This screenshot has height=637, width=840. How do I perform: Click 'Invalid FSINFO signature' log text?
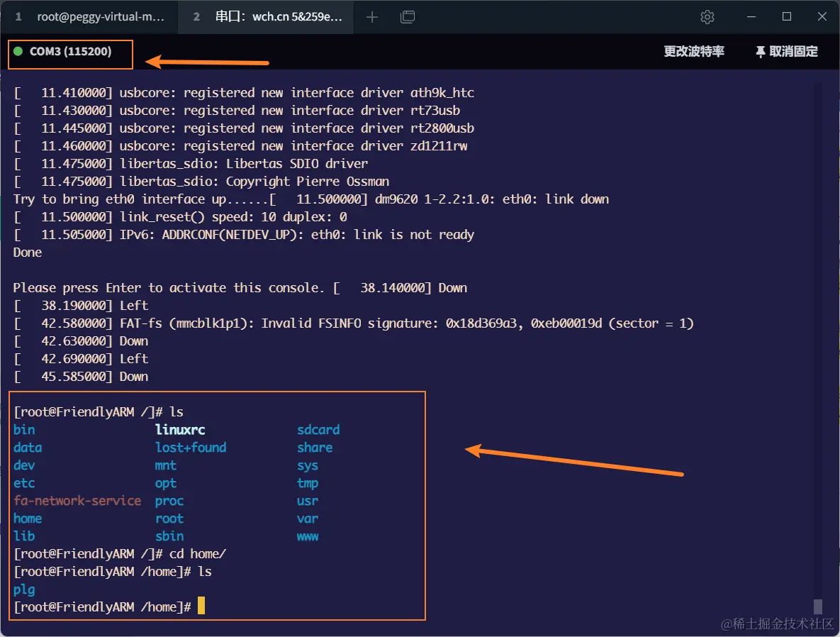pyautogui.click(x=349, y=323)
